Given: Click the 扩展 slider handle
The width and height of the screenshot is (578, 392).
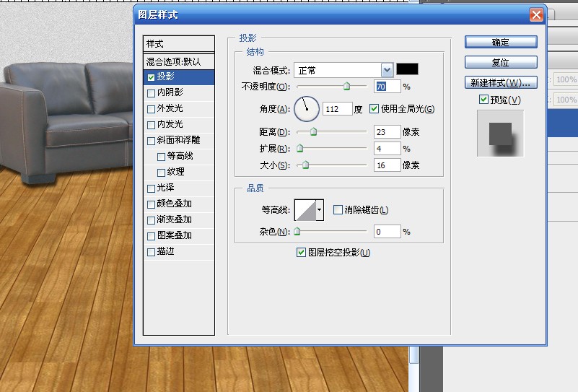Looking at the screenshot, I should click(300, 148).
